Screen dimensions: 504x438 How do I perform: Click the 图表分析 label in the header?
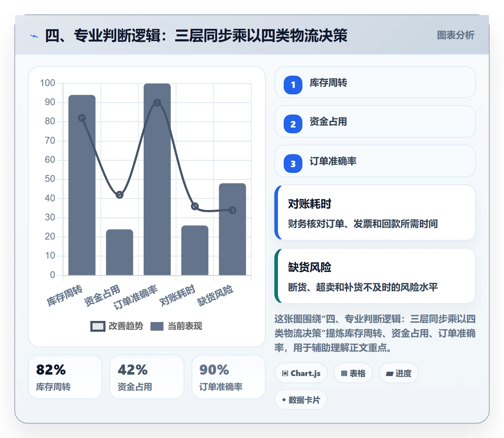pyautogui.click(x=455, y=35)
